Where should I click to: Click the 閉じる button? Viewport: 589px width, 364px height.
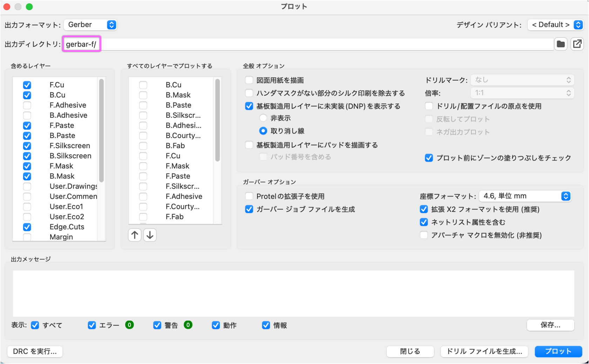click(x=410, y=351)
